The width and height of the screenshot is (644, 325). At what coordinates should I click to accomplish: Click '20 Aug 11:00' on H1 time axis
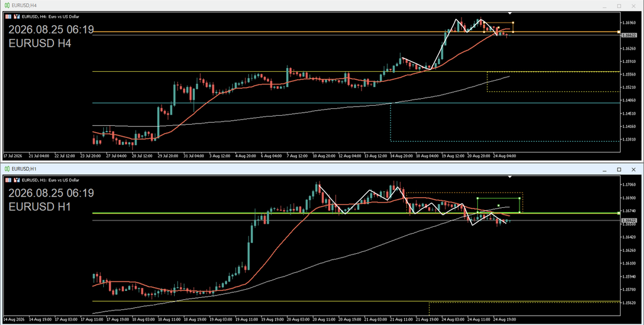pos(323,320)
